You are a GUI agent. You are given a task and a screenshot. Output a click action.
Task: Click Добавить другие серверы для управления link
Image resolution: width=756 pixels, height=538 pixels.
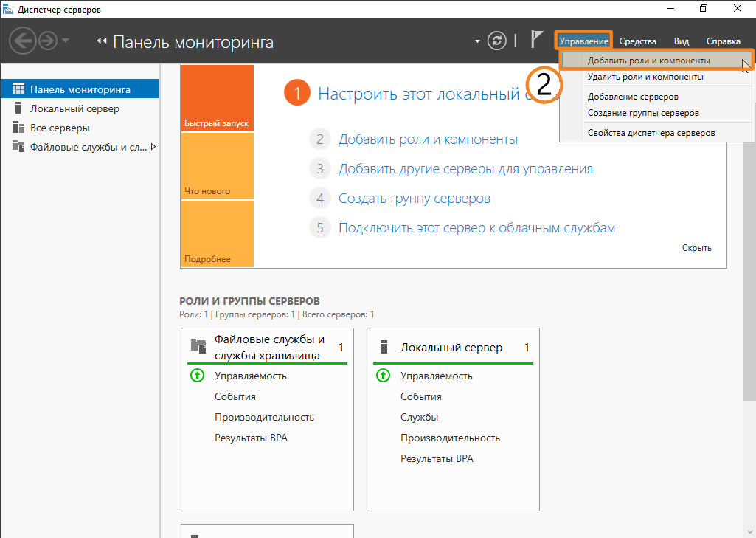click(465, 169)
